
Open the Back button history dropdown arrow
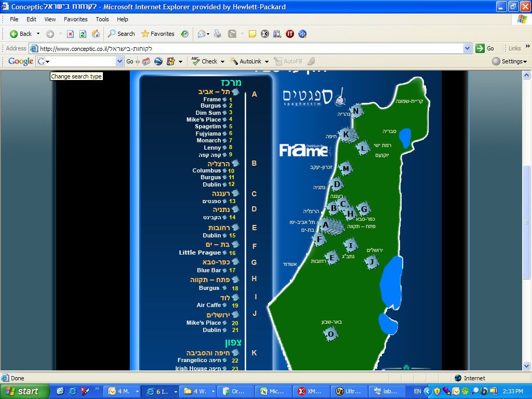(38, 34)
